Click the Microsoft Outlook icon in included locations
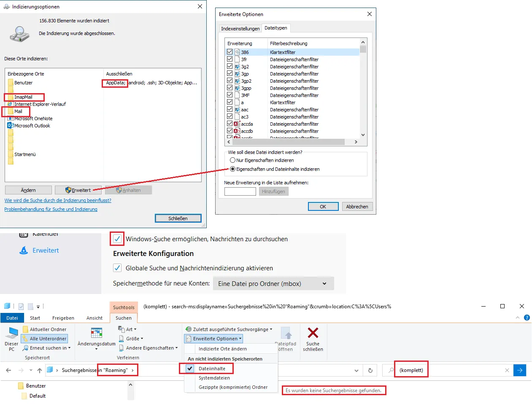 11,126
